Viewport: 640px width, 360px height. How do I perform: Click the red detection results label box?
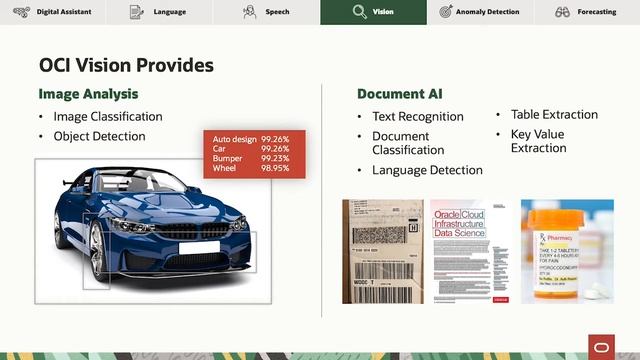point(254,154)
